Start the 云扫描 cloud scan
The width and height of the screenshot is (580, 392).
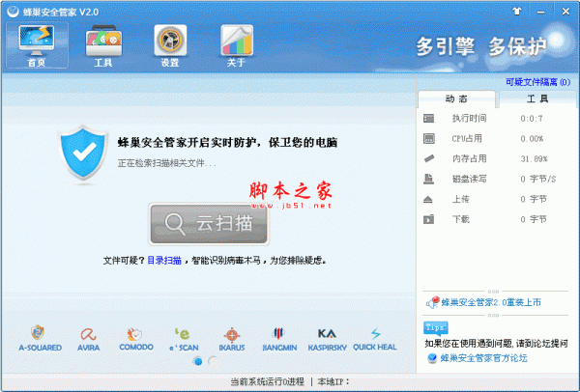pyautogui.click(x=209, y=224)
